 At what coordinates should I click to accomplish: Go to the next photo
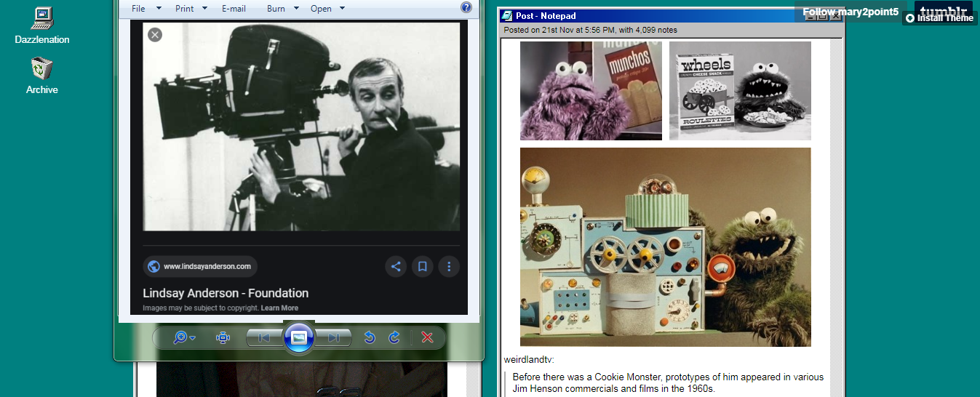tap(333, 337)
